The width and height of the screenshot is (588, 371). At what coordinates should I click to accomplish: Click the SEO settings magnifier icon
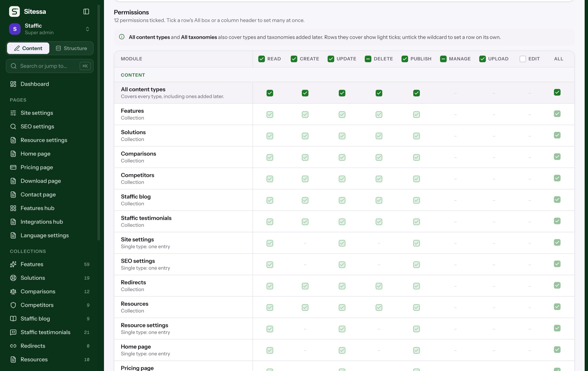tap(13, 126)
